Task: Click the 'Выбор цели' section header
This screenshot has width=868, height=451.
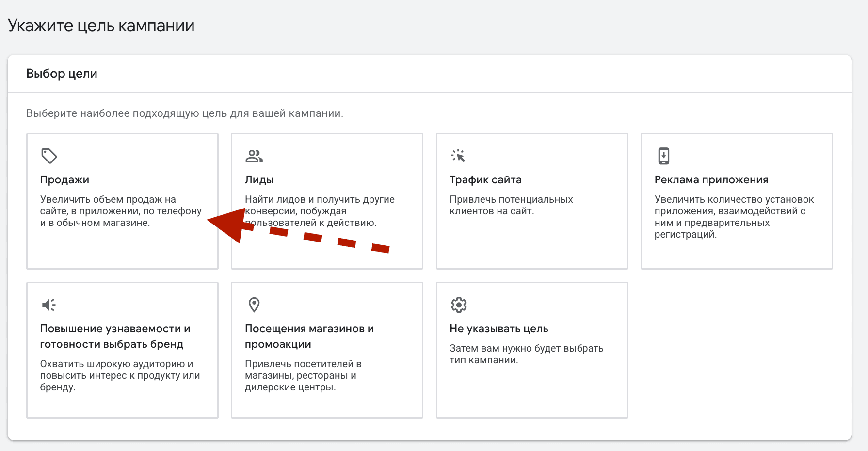Action: [x=62, y=74]
